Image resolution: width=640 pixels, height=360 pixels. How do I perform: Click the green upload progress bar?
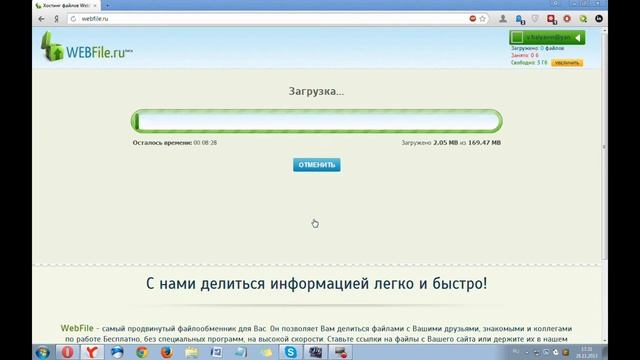tap(316, 121)
